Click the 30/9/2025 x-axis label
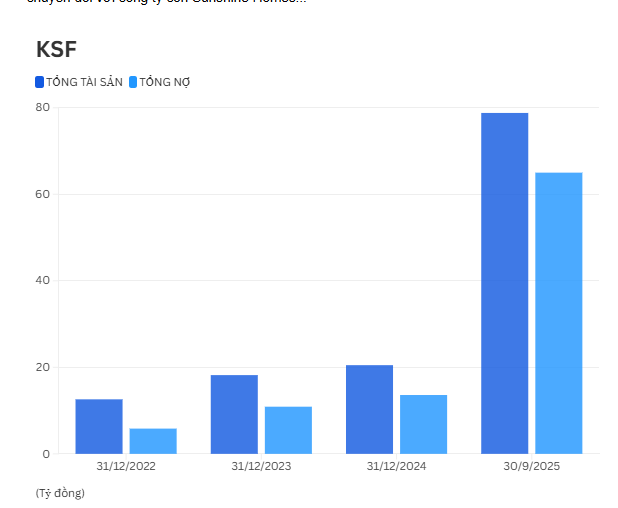The width and height of the screenshot is (618, 508). [531, 466]
